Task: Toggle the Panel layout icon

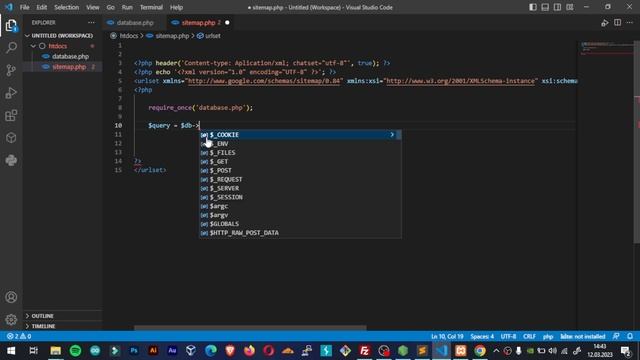Action: pos(545,7)
